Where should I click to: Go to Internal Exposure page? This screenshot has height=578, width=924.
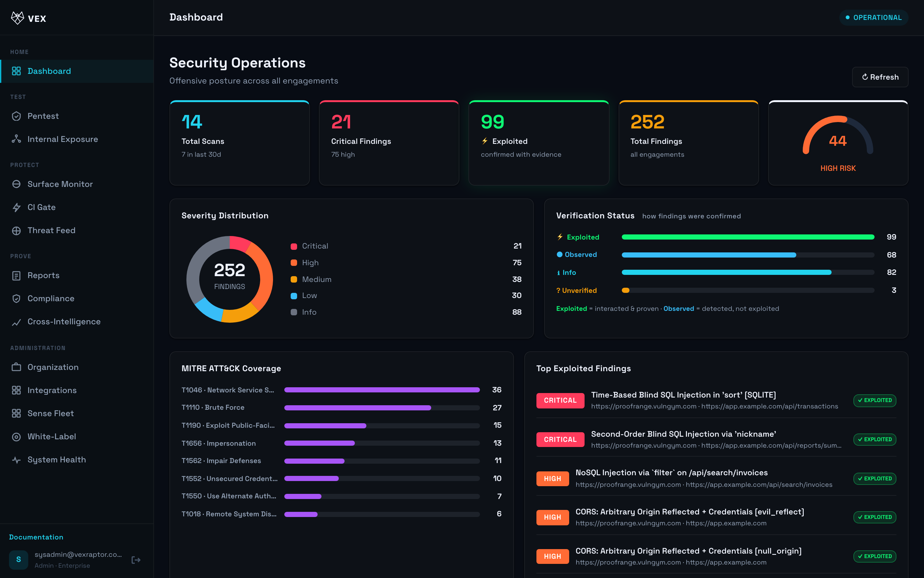(x=77, y=139)
